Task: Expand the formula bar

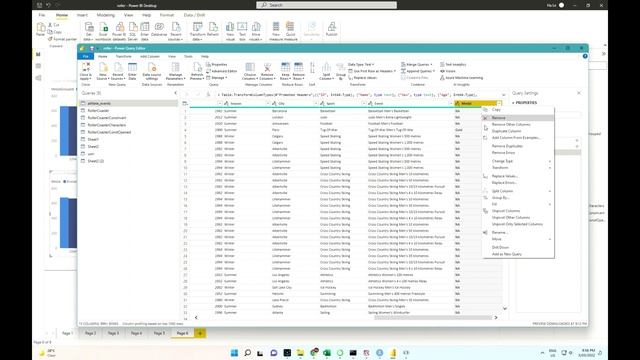Action: pyautogui.click(x=503, y=95)
